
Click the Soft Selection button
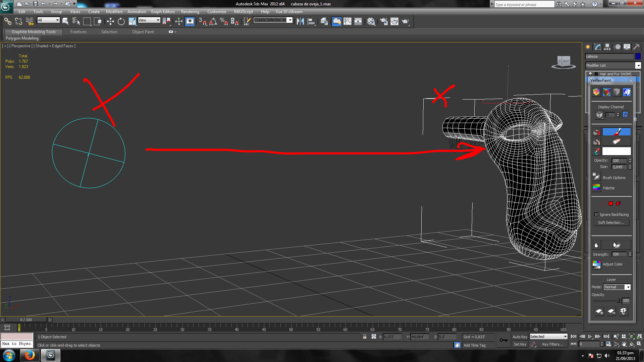pos(611,223)
